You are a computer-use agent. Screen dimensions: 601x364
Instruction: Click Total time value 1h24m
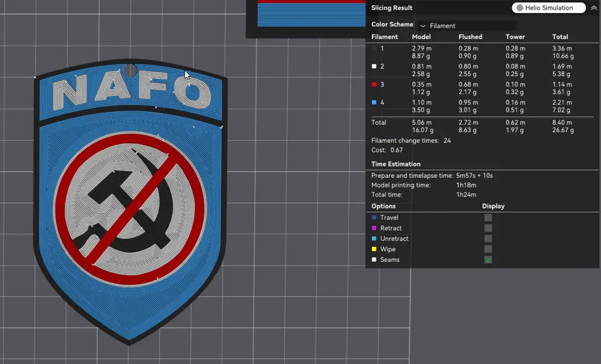466,195
